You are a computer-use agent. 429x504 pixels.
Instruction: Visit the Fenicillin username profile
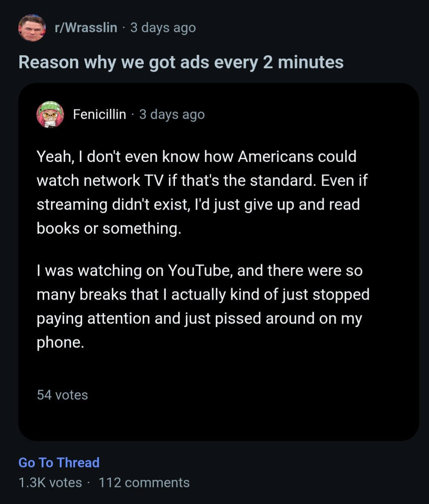click(99, 114)
